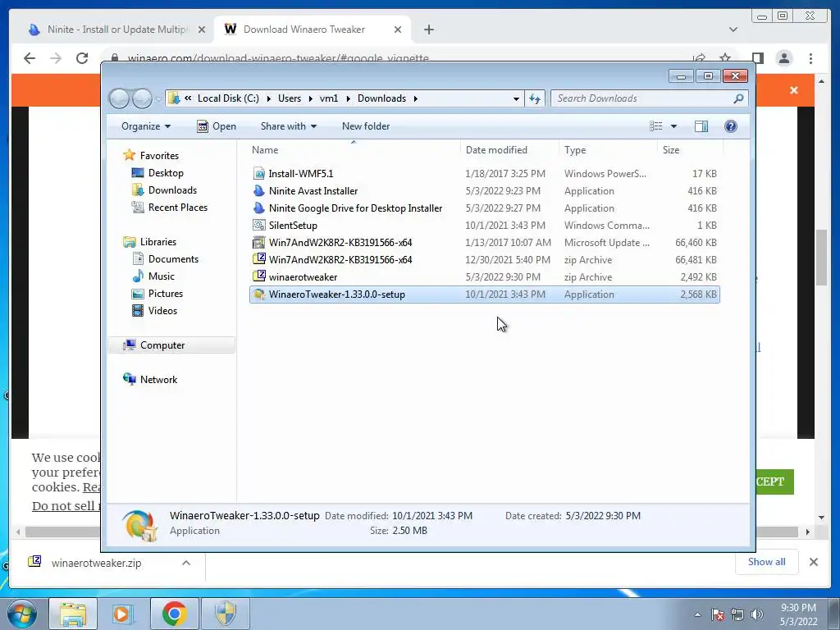840x630 pixels.
Task: Select Win7AndW2K8R2 Microsoft Update file icon
Action: [258, 242]
